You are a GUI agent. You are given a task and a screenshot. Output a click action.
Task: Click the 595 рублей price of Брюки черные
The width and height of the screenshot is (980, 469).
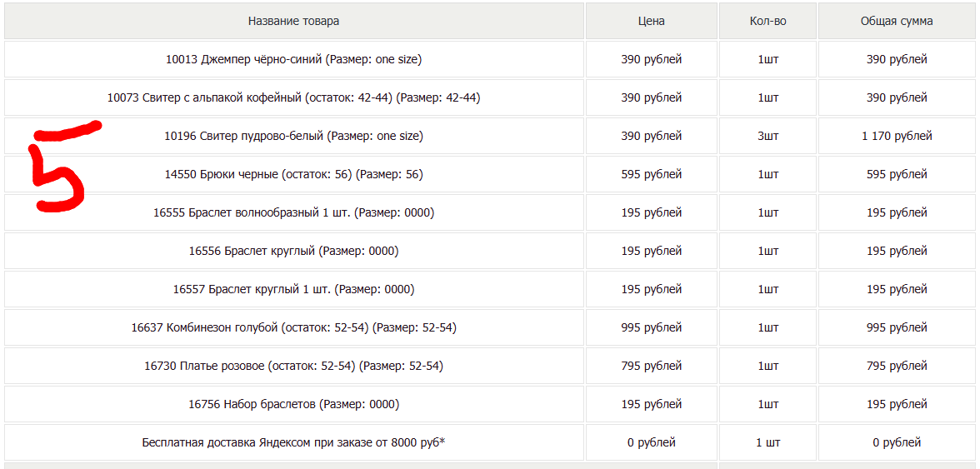651,174
